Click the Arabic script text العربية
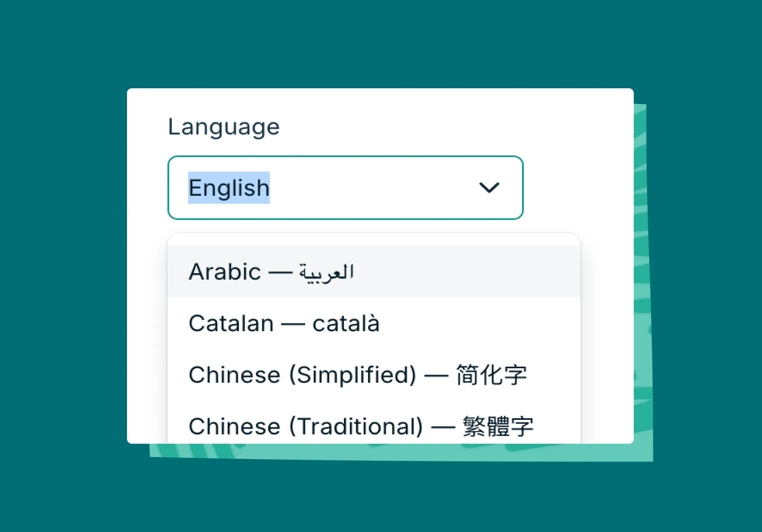 click(x=326, y=273)
